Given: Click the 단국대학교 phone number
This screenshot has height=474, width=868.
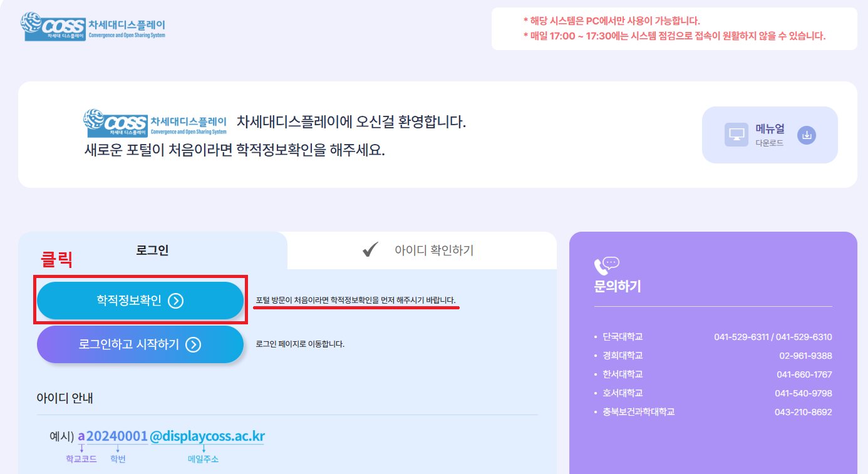Looking at the screenshot, I should (x=773, y=337).
